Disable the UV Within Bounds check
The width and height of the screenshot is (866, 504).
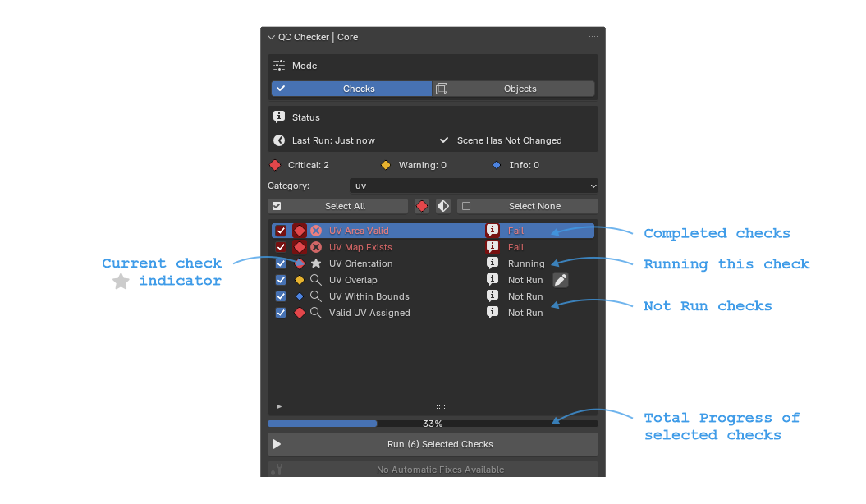(x=281, y=296)
